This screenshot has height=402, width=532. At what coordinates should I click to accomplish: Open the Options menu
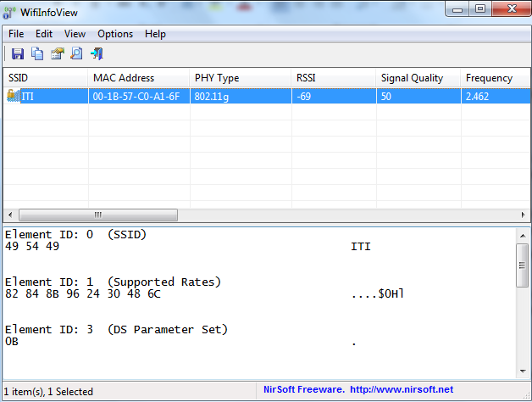point(115,34)
